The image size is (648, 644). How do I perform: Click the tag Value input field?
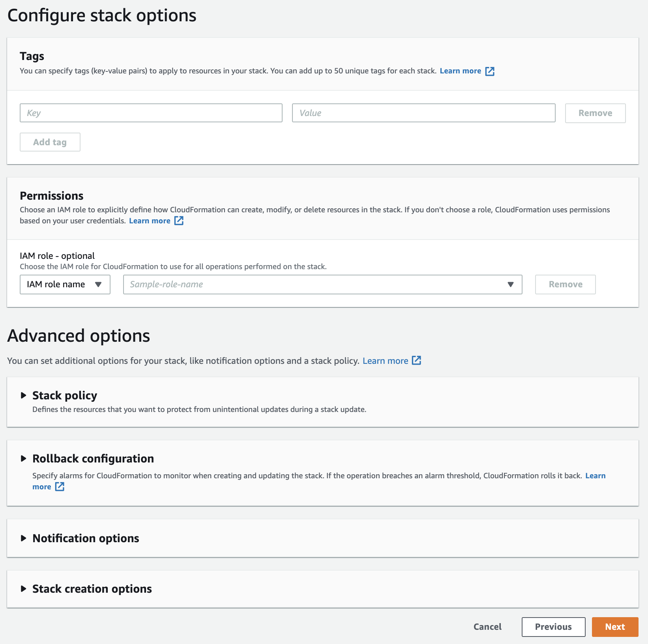pos(423,113)
